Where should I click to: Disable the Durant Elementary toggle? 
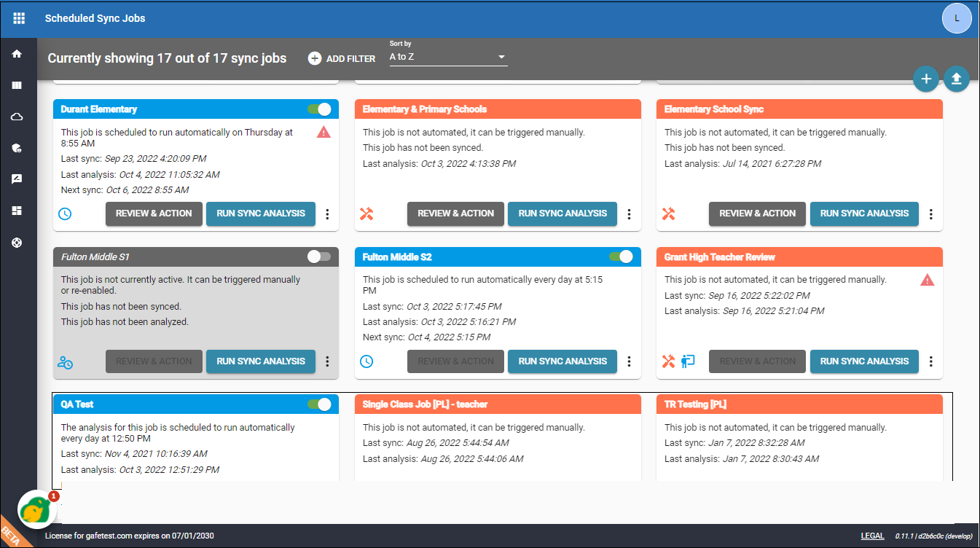pyautogui.click(x=319, y=109)
